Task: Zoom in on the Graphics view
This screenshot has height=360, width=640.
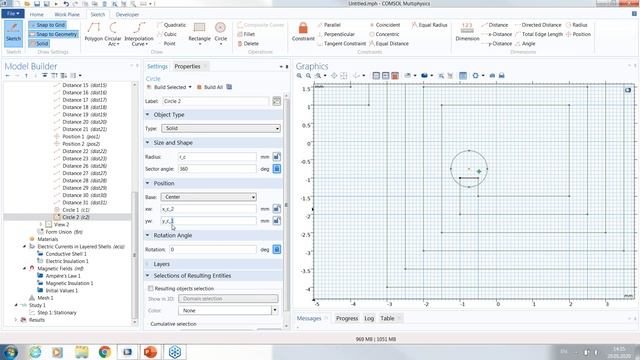Action: [x=299, y=76]
